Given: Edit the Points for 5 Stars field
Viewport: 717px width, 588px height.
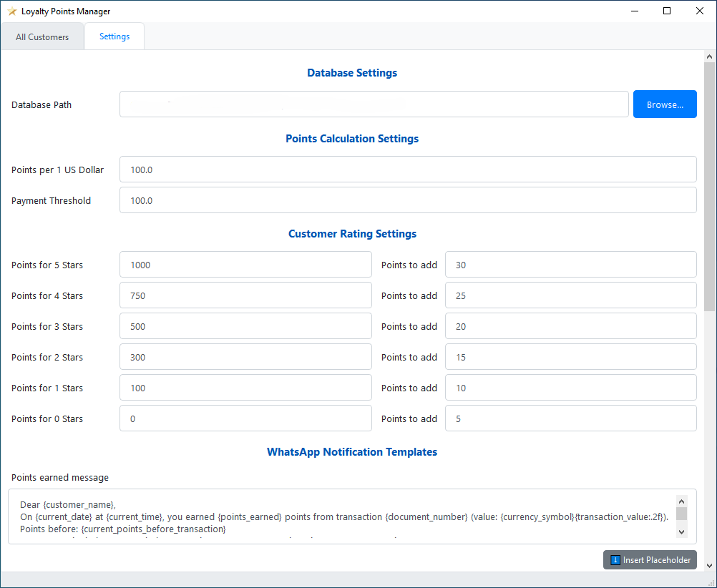Looking at the screenshot, I should [245, 265].
